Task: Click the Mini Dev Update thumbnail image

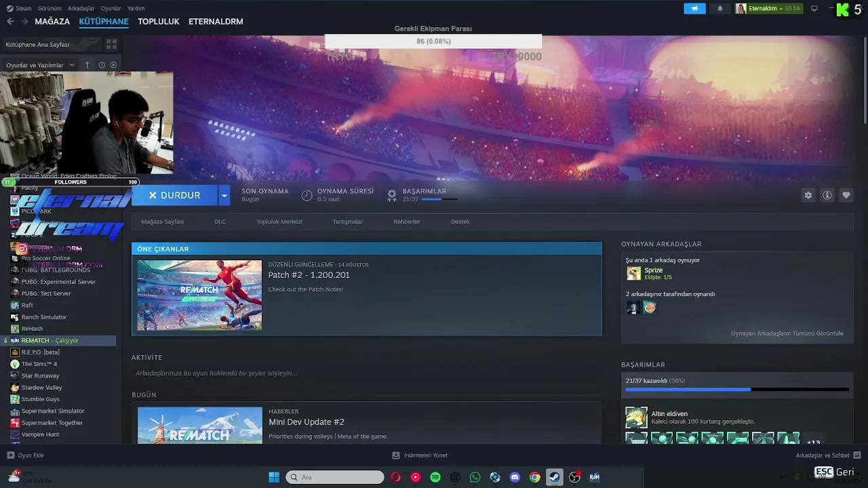Action: 199,426
